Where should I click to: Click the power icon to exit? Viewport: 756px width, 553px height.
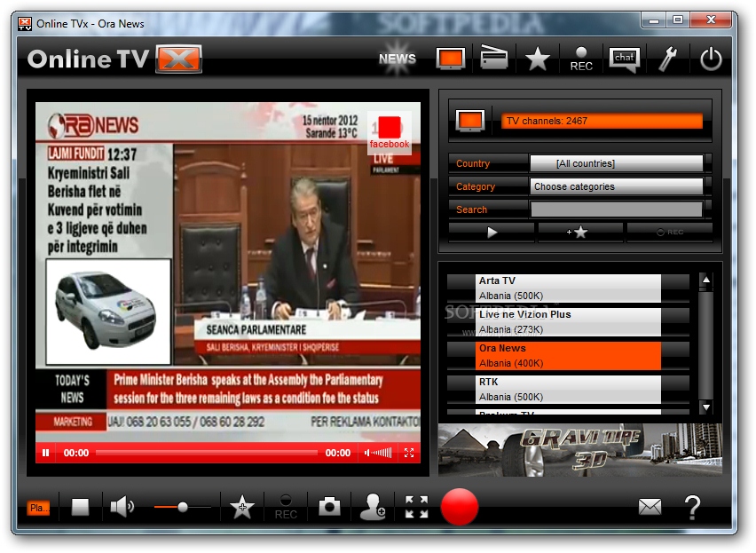[711, 59]
